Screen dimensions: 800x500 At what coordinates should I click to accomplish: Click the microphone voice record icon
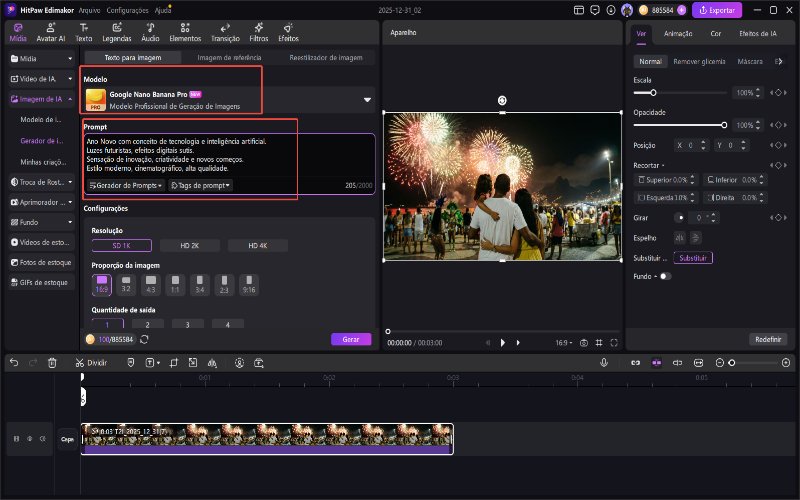point(604,363)
